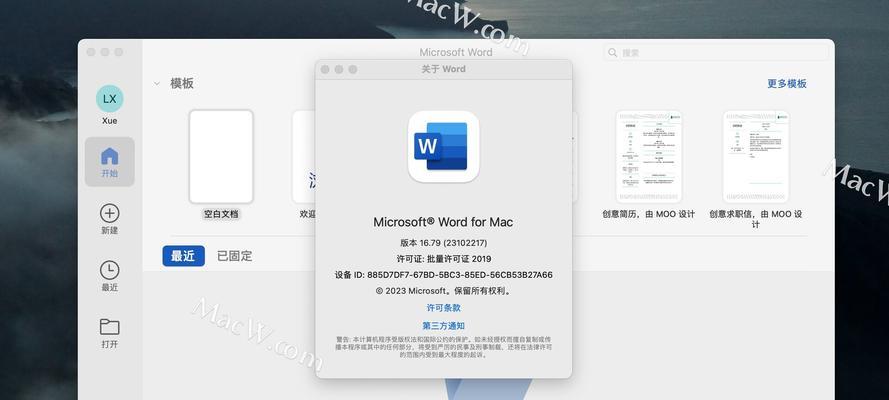Click the 许可证: 批量许可证 2019 text
Screen dimensions: 889x400
click(x=443, y=259)
